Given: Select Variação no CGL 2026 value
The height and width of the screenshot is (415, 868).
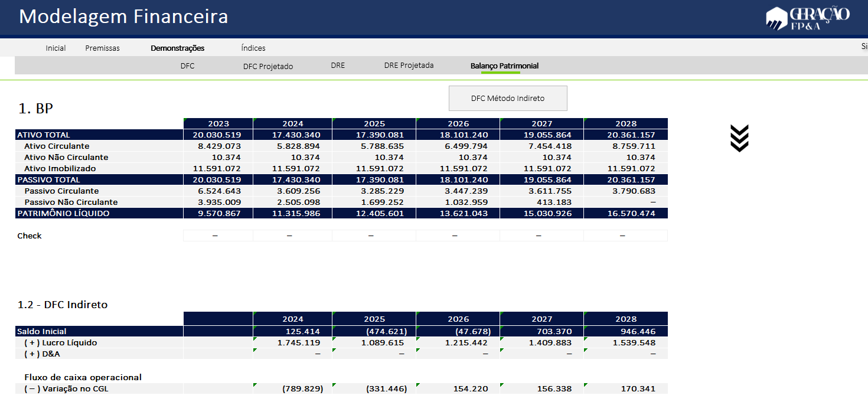Looking at the screenshot, I should (x=458, y=388).
